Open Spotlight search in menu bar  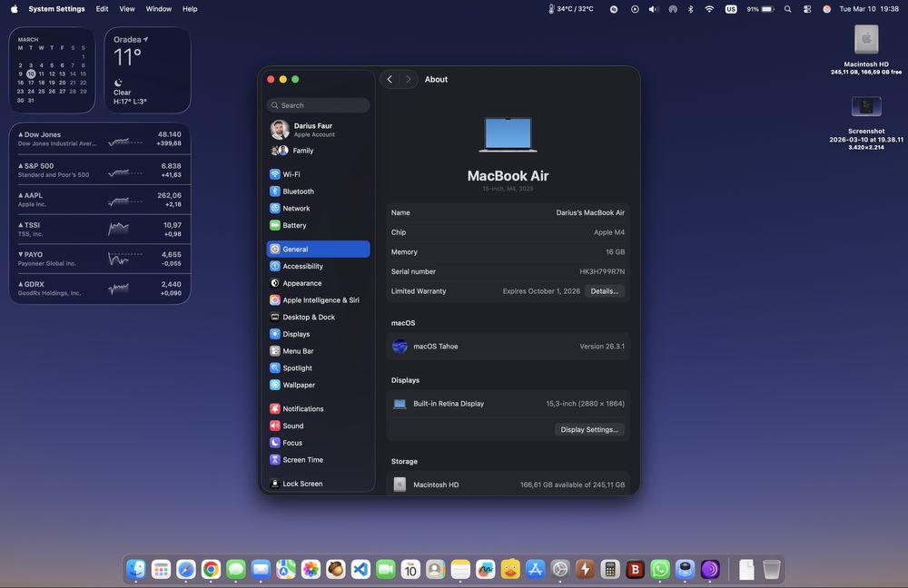(x=787, y=9)
